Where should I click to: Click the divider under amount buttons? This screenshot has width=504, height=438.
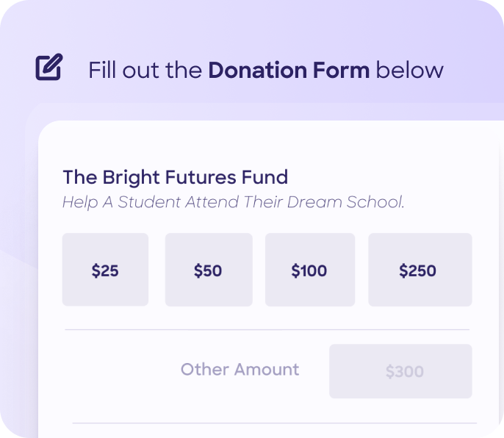pos(267,330)
